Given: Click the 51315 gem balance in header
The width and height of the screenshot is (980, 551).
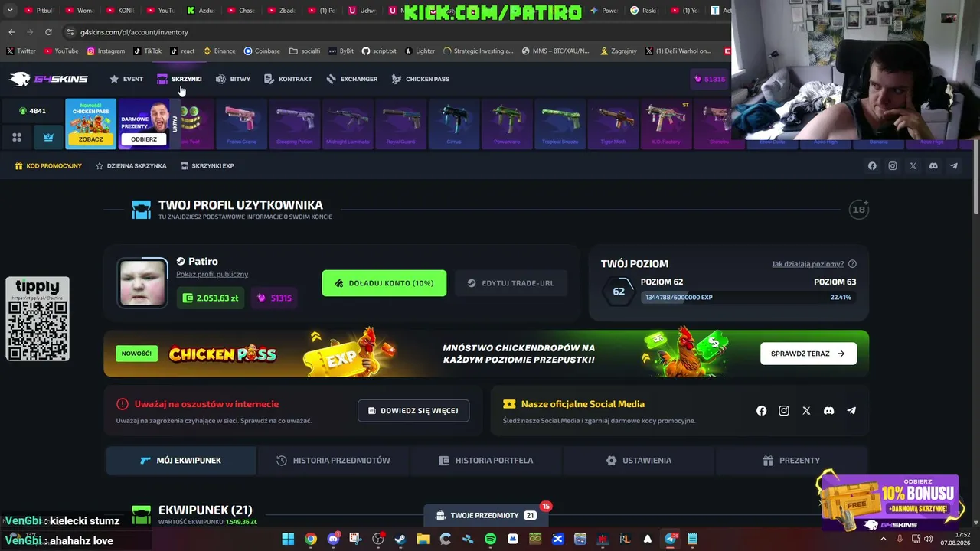Looking at the screenshot, I should (709, 79).
